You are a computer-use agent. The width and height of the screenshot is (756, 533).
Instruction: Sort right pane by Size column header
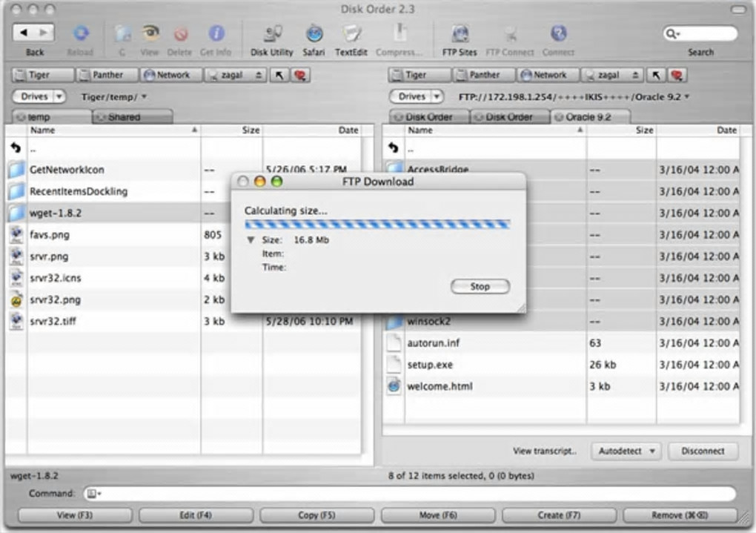click(x=622, y=130)
